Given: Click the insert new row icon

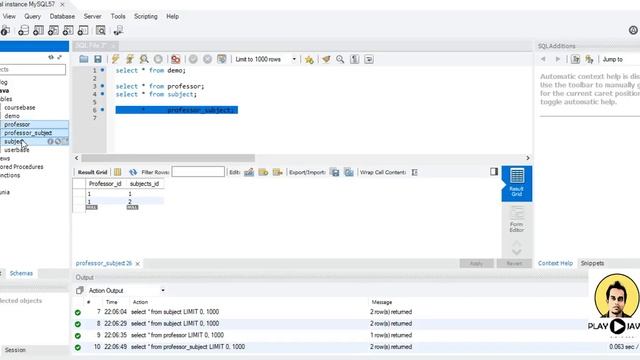Looking at the screenshot, I should coord(263,172).
